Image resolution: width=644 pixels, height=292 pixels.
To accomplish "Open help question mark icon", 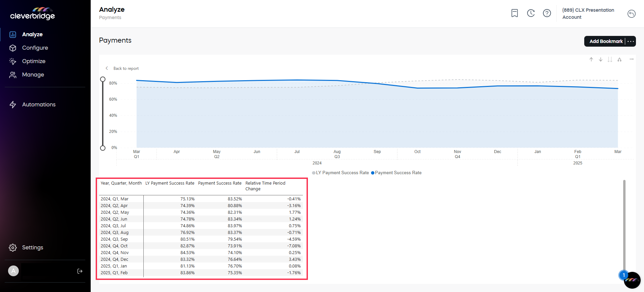I will coord(547,13).
